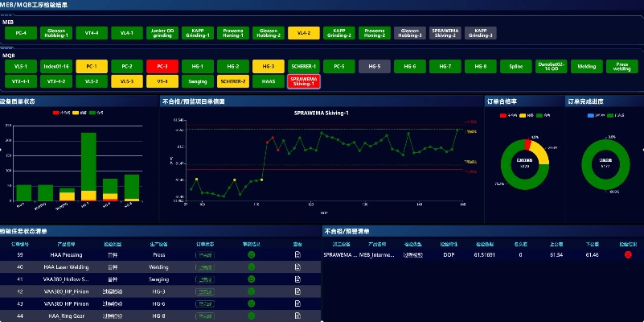Image resolution: width=644 pixels, height=322 pixels.
Task: Click green status face in HAA Pressing row
Action: (x=251, y=254)
